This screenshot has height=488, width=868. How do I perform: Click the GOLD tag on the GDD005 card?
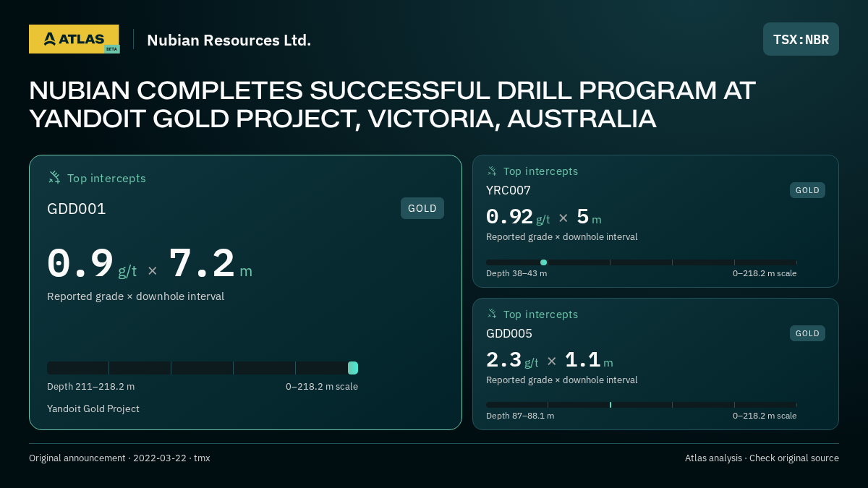point(807,333)
